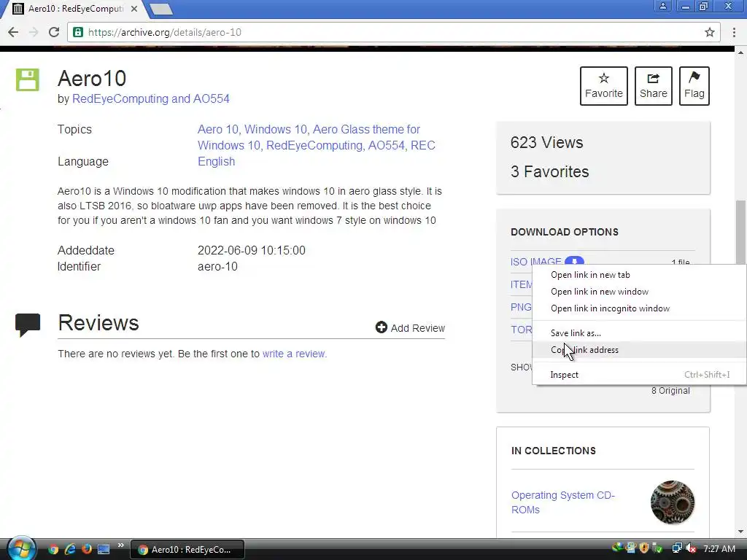This screenshot has height=560, width=747.
Task: Choose Inspect from context menu
Action: (x=639, y=374)
